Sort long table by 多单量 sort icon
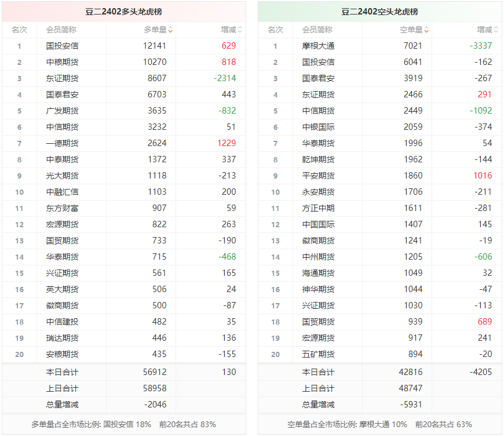 tap(170, 30)
